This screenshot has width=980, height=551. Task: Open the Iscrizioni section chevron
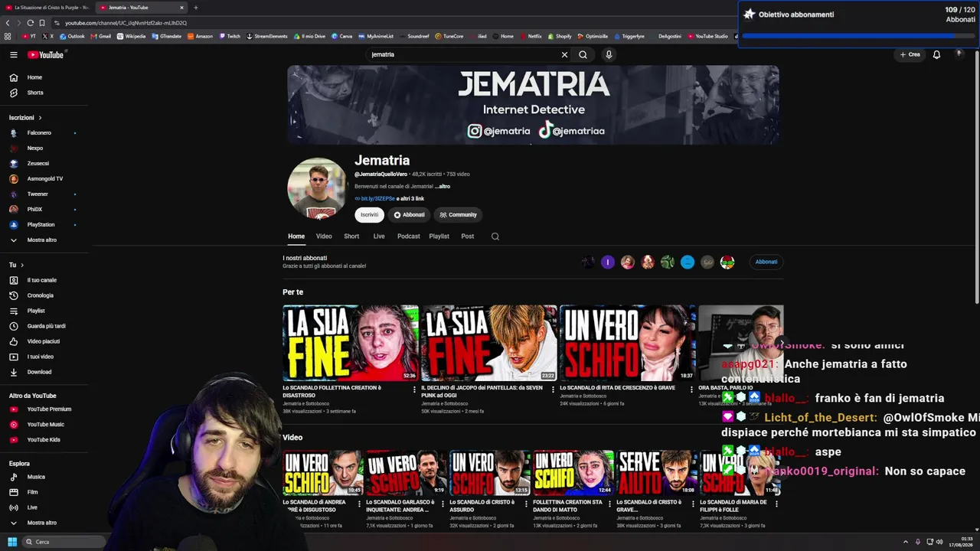coord(40,118)
